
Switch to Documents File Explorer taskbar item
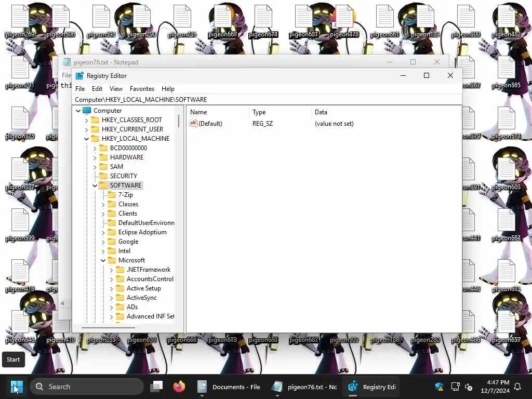coord(229,387)
